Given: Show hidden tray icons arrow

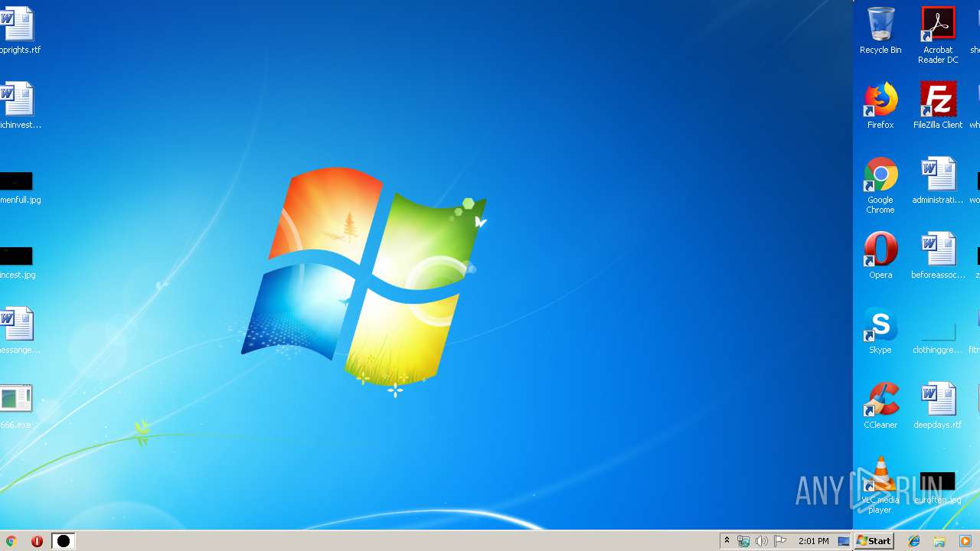Looking at the screenshot, I should pyautogui.click(x=727, y=541).
